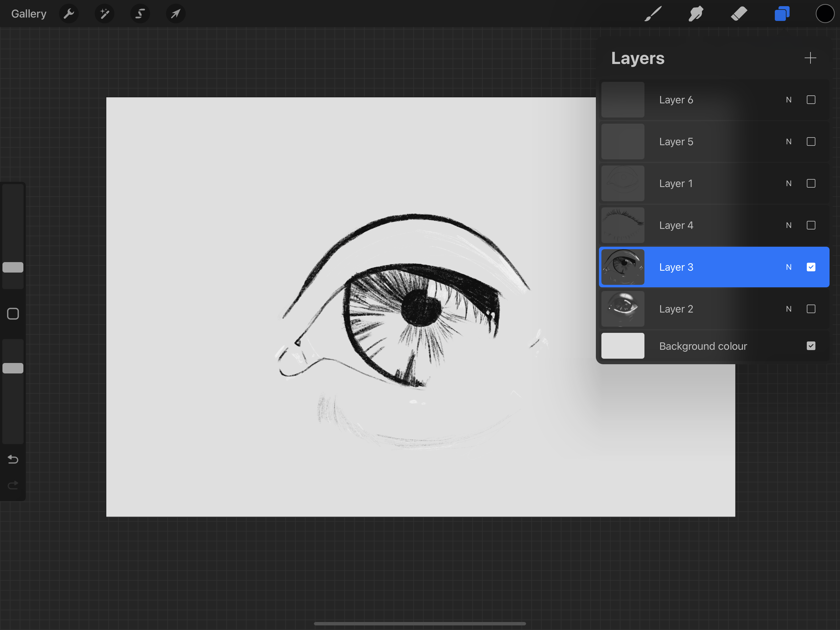Image resolution: width=840 pixels, height=630 pixels.
Task: Select Layer 1 in the Layers panel
Action: click(x=703, y=183)
